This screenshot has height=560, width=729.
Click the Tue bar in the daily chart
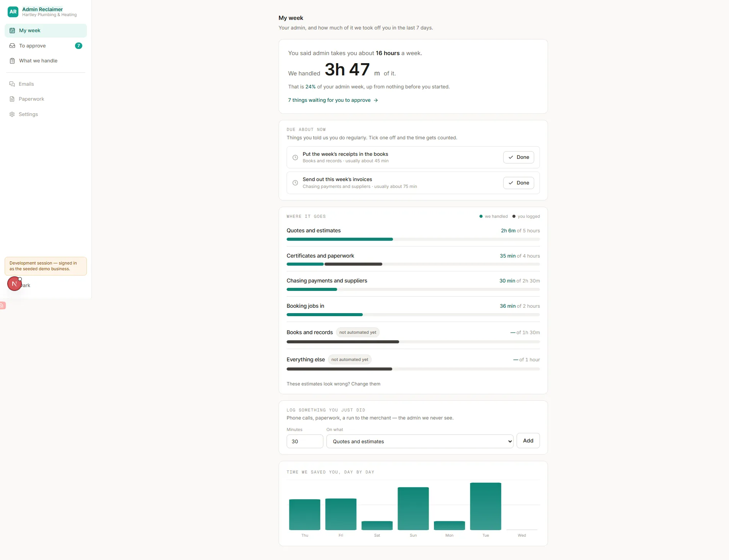(486, 506)
